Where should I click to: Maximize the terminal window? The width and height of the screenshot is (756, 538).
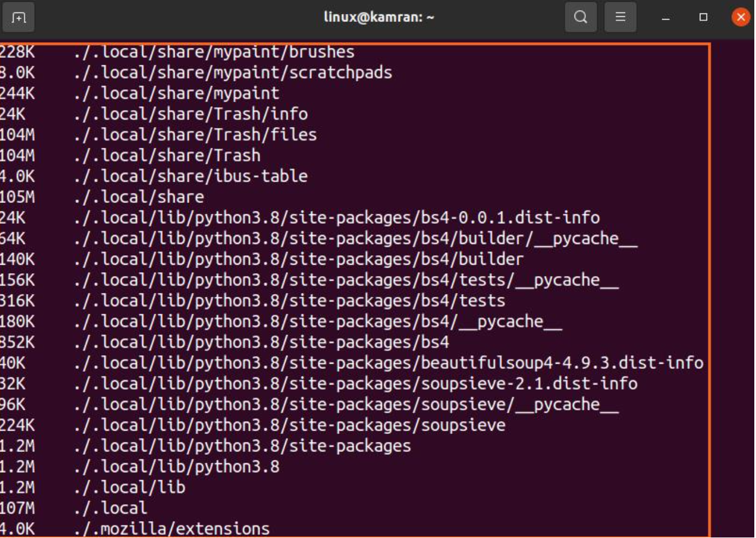pyautogui.click(x=703, y=17)
